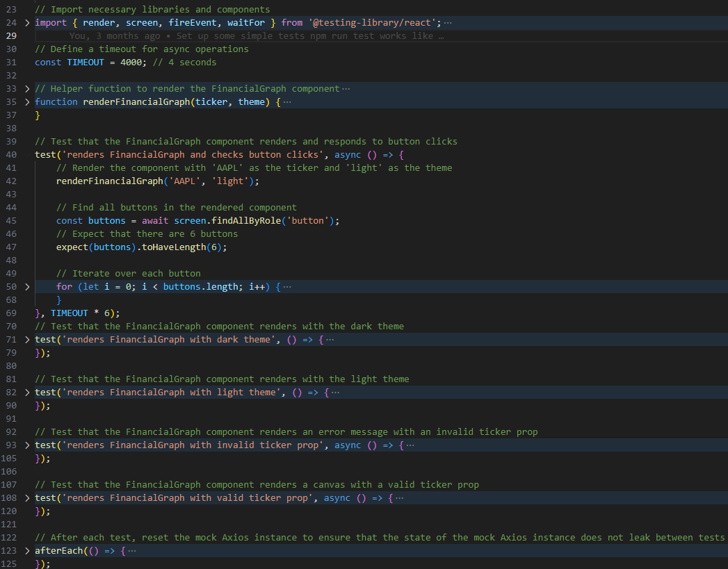Select line number 120 in the gutter

[x=9, y=511]
